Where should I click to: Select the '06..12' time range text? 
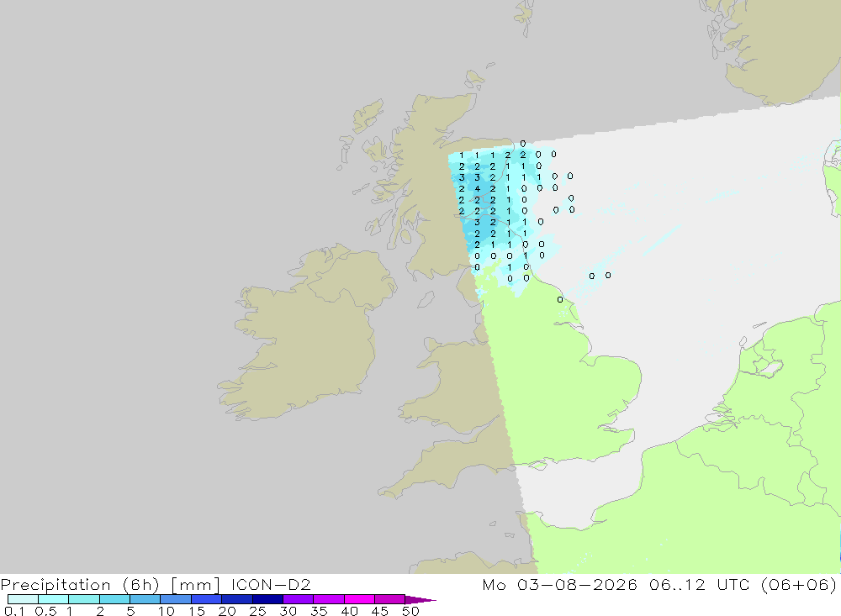[677, 585]
